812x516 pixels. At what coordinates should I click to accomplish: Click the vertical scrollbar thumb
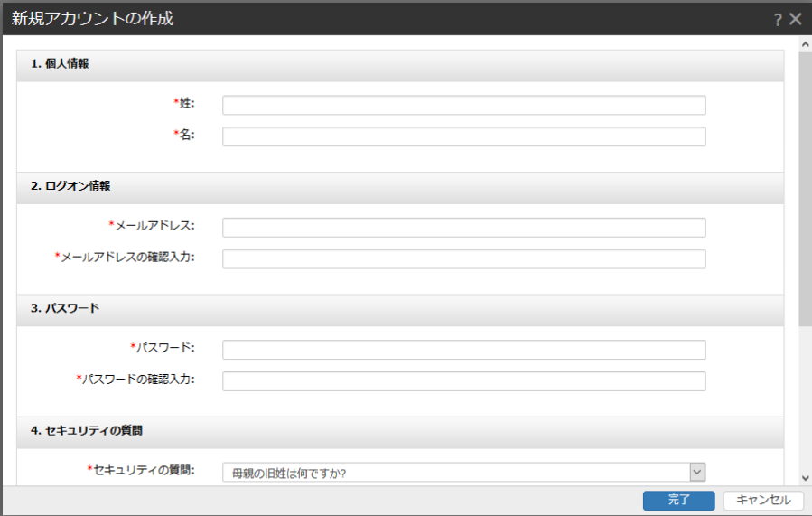805,181
